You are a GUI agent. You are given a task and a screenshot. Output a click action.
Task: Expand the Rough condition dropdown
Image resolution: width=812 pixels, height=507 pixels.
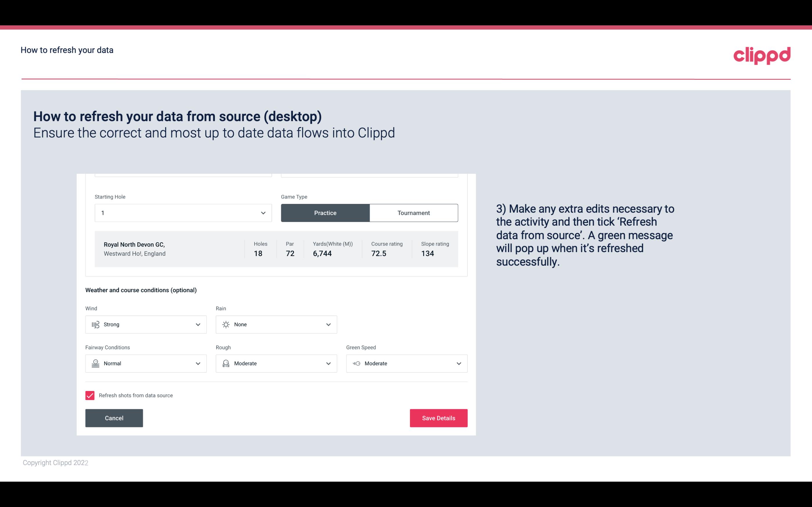(x=327, y=363)
